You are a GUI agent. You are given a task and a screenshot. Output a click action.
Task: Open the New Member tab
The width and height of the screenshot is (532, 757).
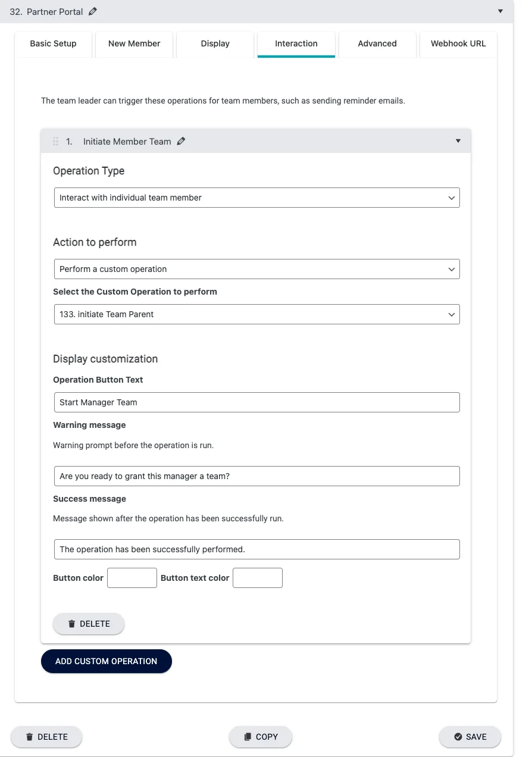(134, 43)
